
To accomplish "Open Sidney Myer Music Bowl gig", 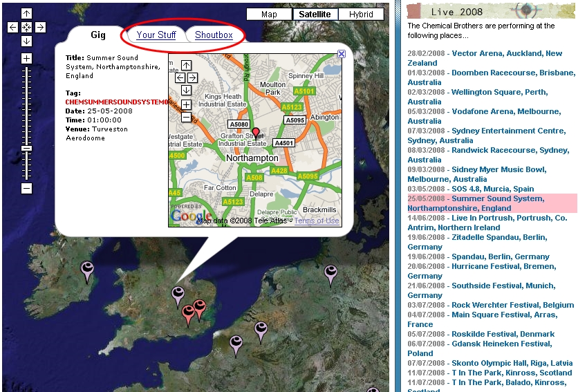I will point(477,174).
